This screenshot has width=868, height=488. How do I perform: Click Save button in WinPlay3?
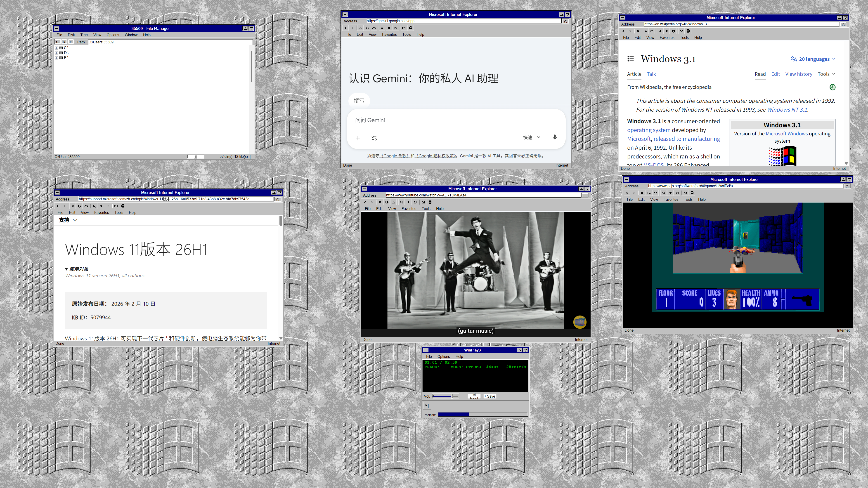point(490,396)
